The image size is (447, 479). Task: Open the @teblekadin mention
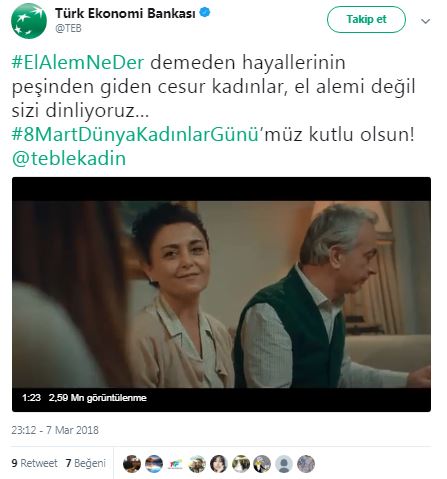(x=69, y=158)
